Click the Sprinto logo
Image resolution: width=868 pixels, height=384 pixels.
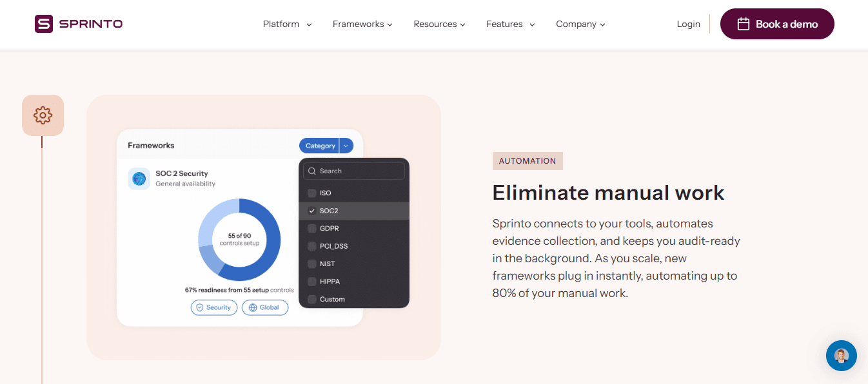tap(79, 24)
